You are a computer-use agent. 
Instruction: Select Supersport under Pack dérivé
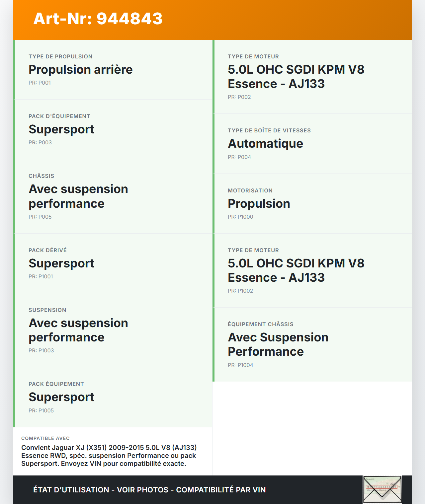61,263
